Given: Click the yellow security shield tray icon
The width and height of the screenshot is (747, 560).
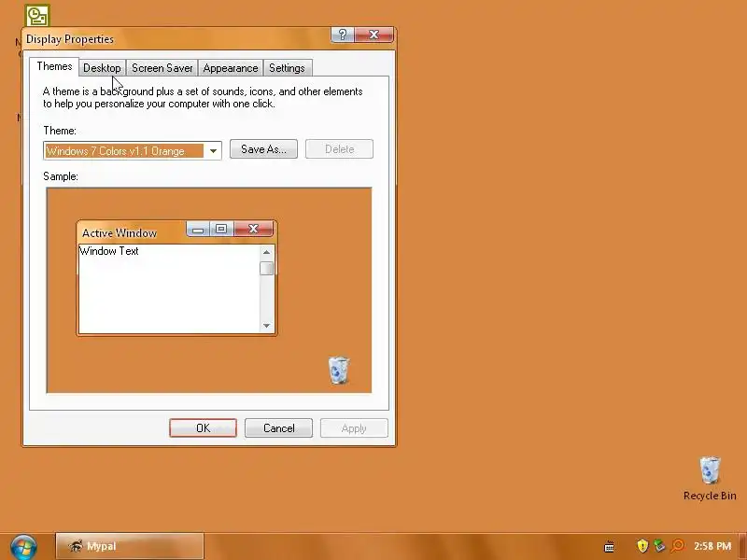Looking at the screenshot, I should click(x=642, y=545).
